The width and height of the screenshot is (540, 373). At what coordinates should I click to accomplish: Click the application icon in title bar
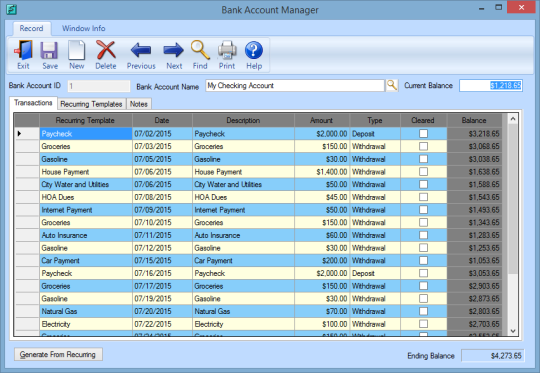coord(11,9)
